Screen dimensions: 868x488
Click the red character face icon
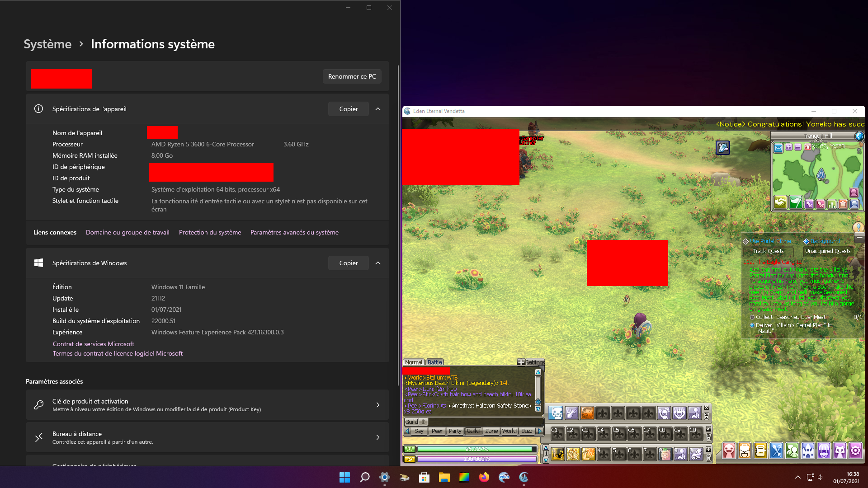coord(729,450)
